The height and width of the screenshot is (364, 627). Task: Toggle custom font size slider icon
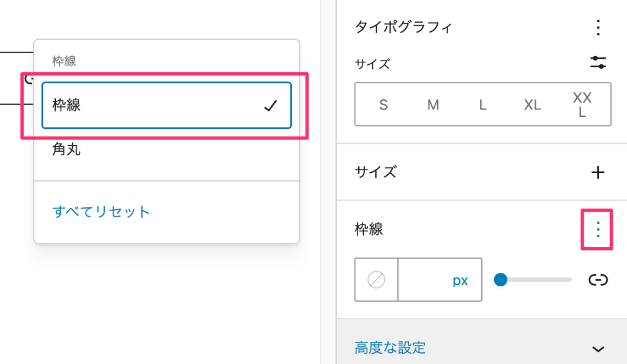point(598,63)
